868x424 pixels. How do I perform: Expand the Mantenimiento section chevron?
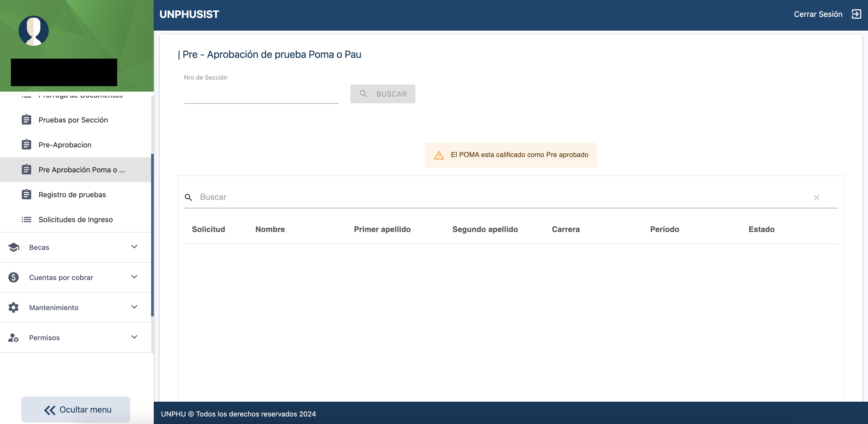(134, 307)
